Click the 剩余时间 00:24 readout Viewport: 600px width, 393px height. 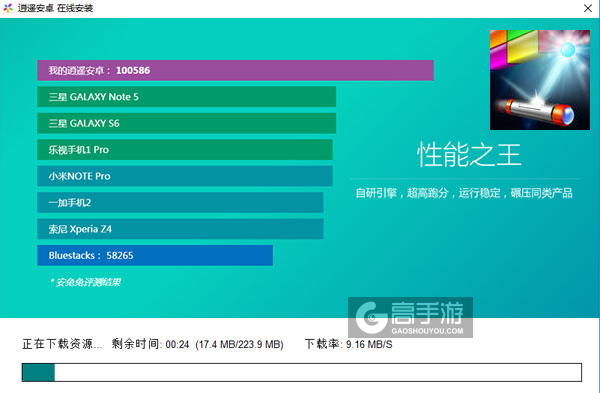pyautogui.click(x=150, y=344)
